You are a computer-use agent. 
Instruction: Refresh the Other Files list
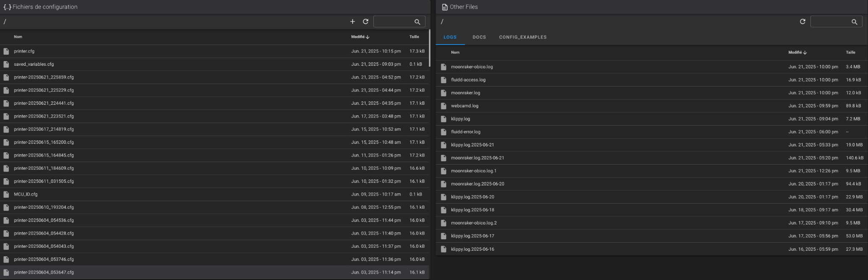coord(802,22)
